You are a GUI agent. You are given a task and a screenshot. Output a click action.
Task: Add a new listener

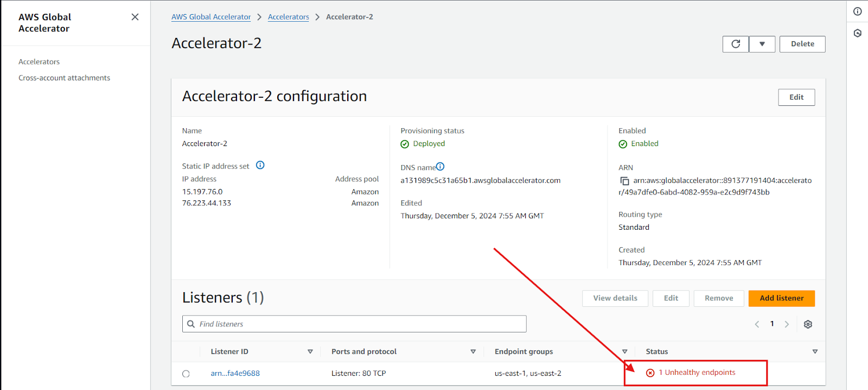(x=782, y=298)
